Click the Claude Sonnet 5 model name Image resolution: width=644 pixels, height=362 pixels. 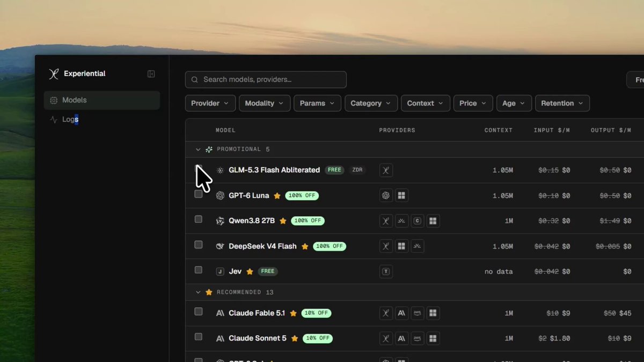tap(258, 338)
